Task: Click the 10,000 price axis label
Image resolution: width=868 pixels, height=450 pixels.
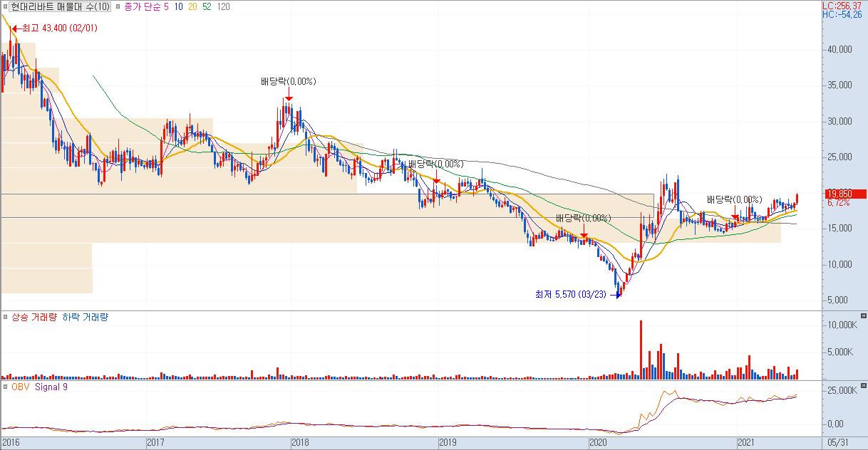Action: click(x=839, y=264)
